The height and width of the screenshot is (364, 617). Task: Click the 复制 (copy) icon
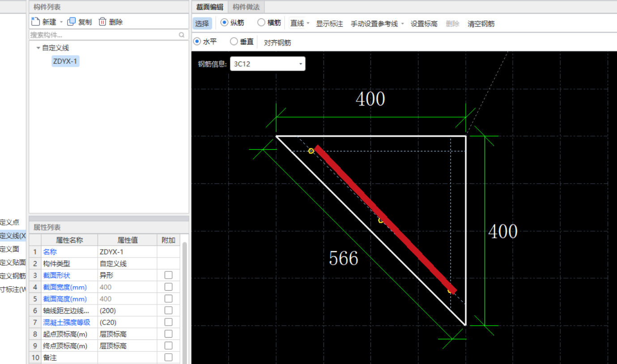[72, 21]
